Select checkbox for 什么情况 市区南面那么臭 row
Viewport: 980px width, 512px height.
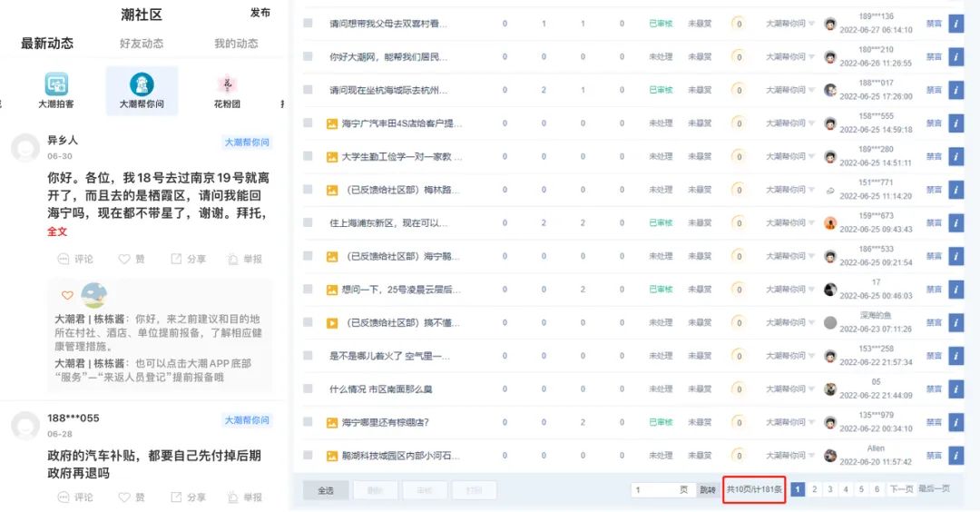point(309,389)
